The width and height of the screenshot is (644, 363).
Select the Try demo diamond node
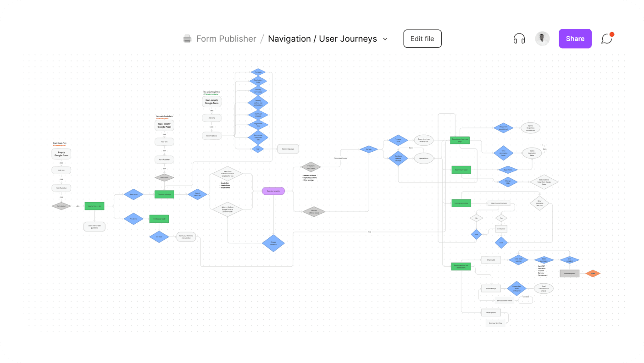click(133, 219)
